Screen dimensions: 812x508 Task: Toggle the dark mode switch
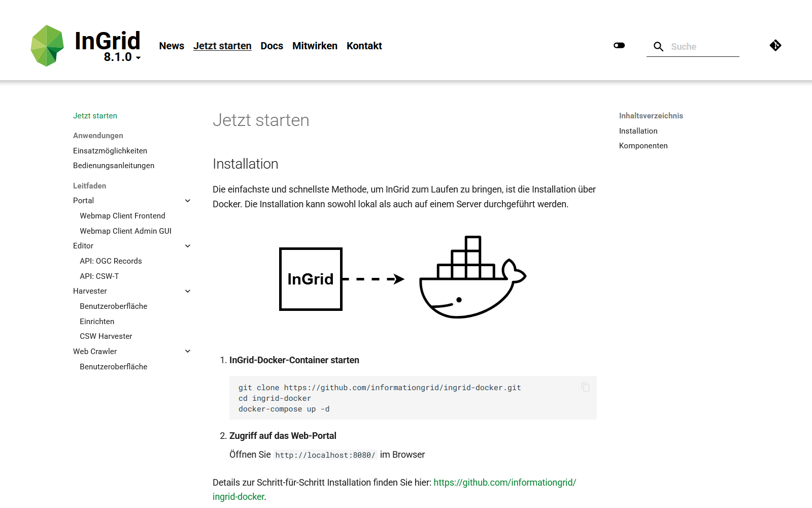[x=619, y=46]
